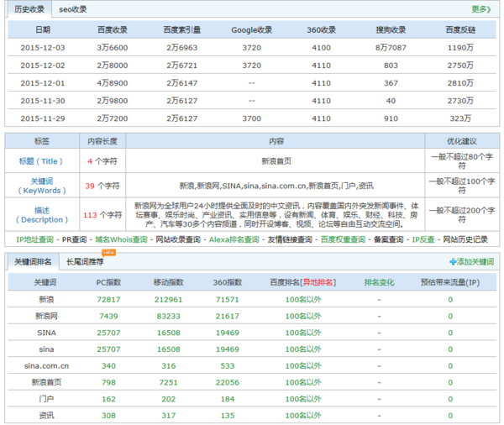504x425 pixels.
Task: Click mobile index 212961 for 新浪
Action: pyautogui.click(x=169, y=300)
